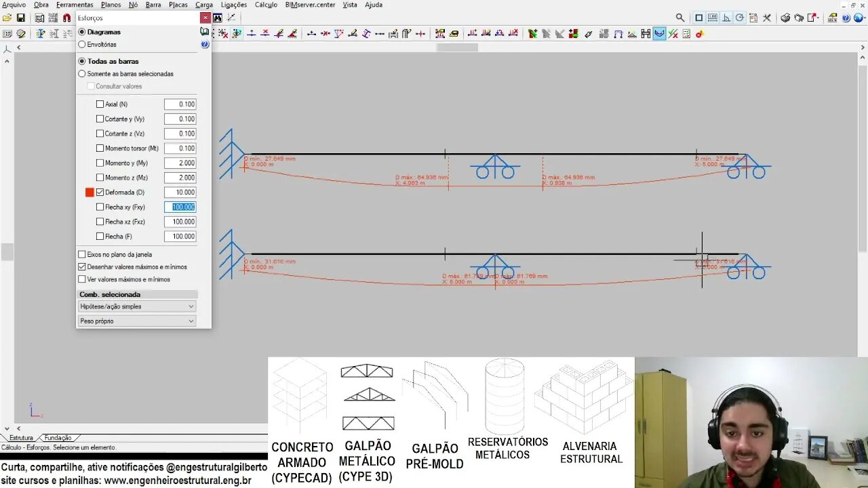Switch to Estrutura tab

tap(21, 438)
